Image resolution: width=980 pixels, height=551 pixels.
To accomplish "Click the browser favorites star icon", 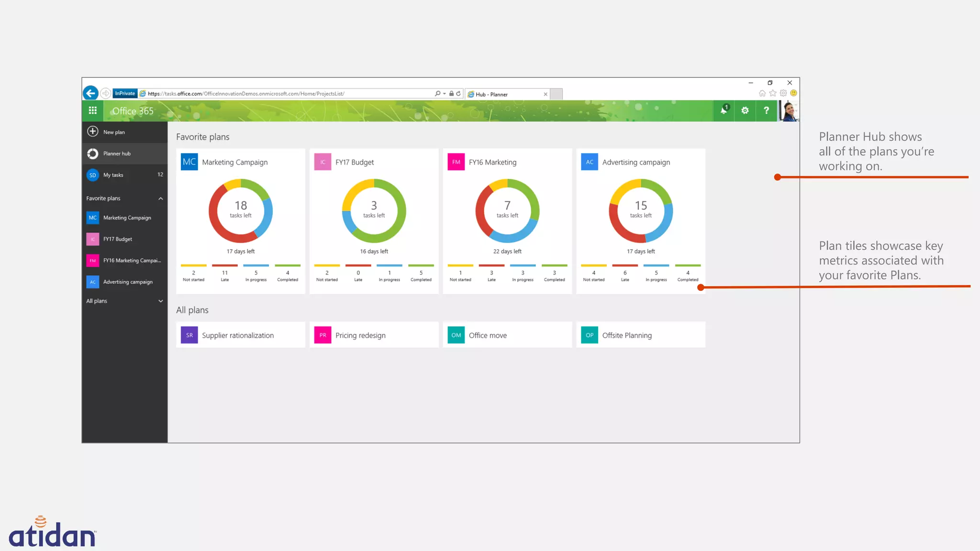I will coord(773,93).
